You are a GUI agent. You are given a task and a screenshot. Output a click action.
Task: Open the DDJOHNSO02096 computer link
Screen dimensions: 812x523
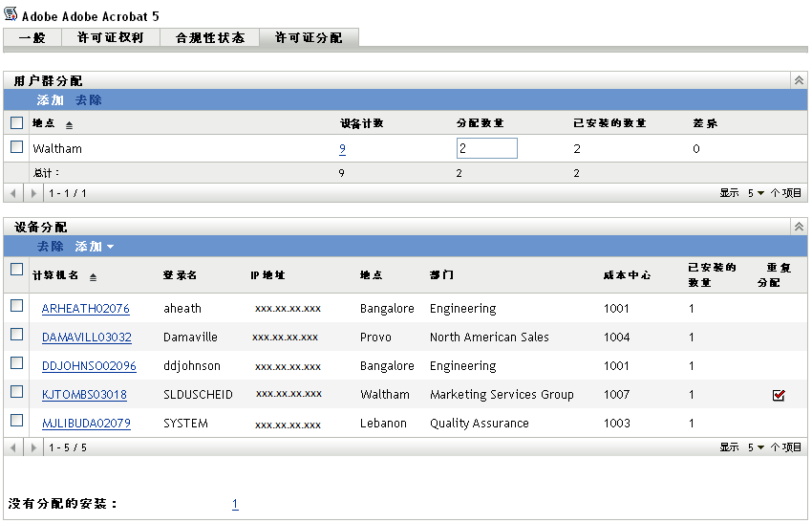tap(89, 366)
